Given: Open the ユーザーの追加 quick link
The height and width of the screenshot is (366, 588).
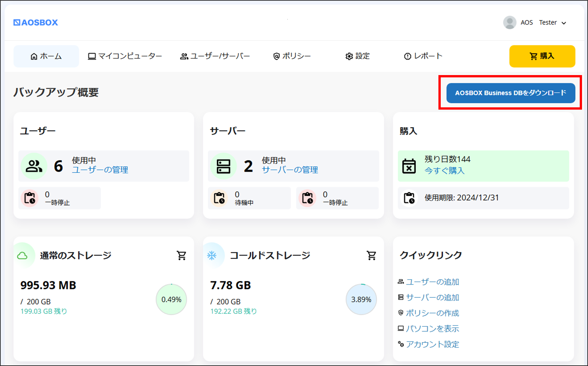Looking at the screenshot, I should tap(432, 282).
